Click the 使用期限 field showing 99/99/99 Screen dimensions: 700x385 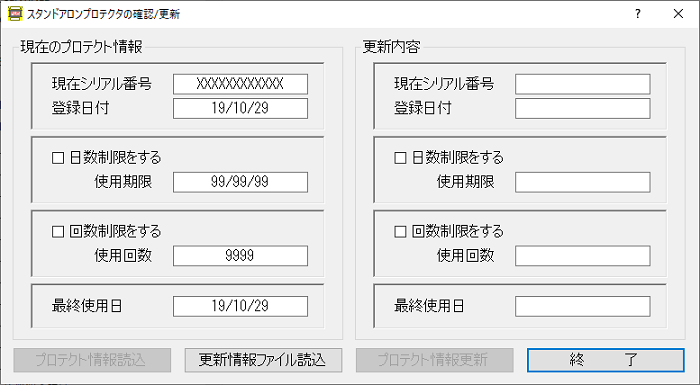click(x=240, y=182)
